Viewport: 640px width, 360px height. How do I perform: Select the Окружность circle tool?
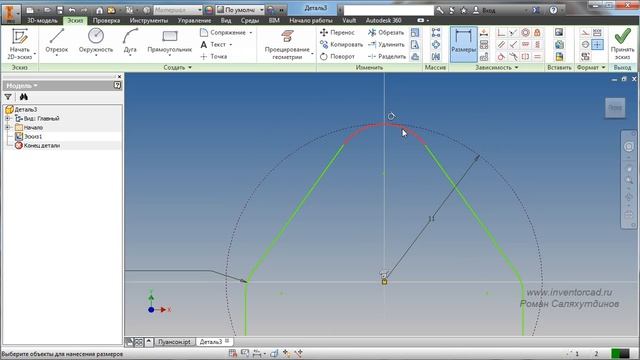(x=96, y=41)
